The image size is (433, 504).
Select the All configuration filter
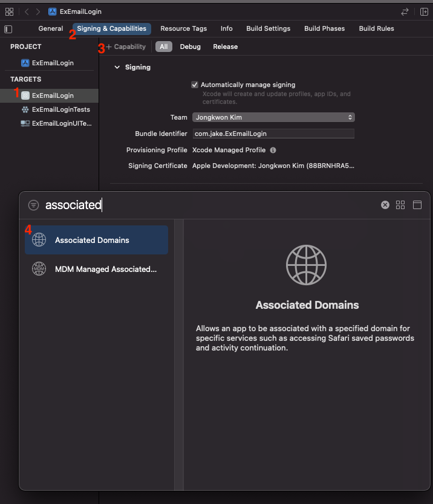point(164,47)
